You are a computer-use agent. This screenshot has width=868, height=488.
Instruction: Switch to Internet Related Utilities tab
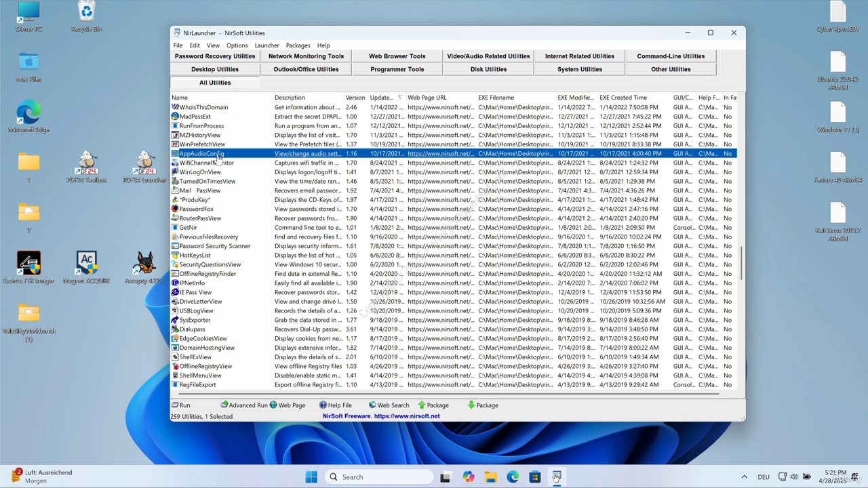[x=580, y=56]
